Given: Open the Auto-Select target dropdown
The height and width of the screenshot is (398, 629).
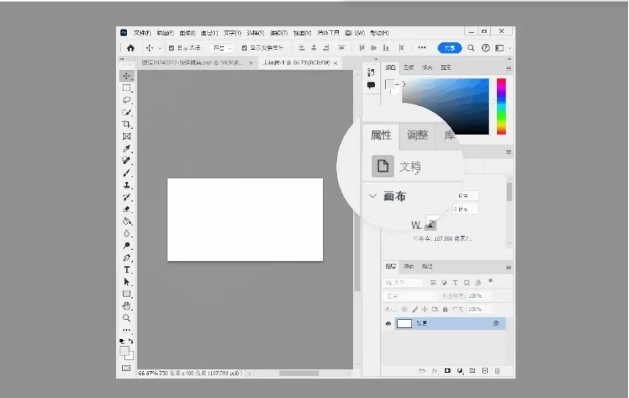Looking at the screenshot, I should 222,48.
